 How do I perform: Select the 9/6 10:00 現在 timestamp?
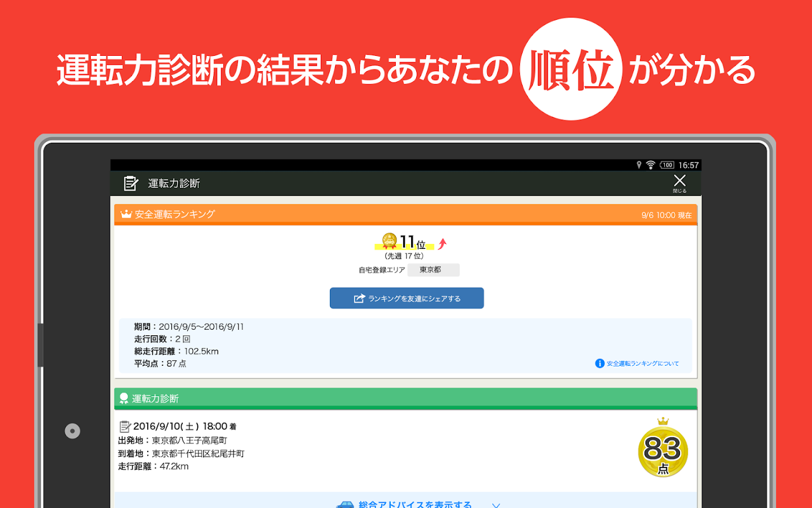(x=667, y=215)
